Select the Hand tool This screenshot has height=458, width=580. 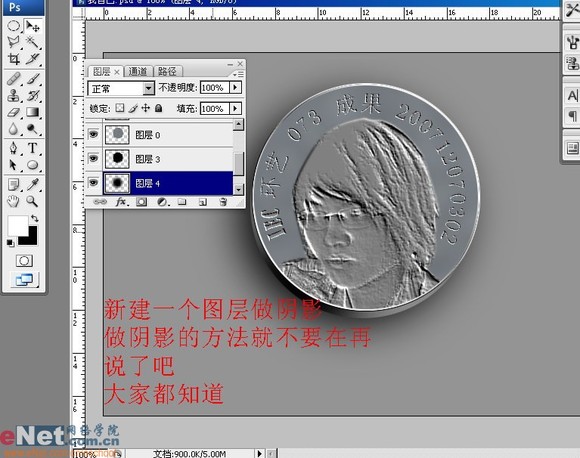[14, 201]
